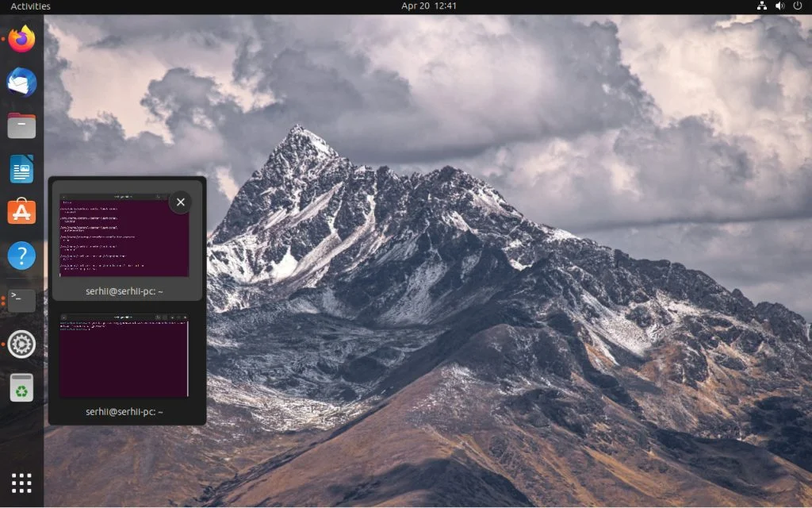Screen dimensions: 812x508
Task: Open the power menu icon
Action: (x=799, y=6)
